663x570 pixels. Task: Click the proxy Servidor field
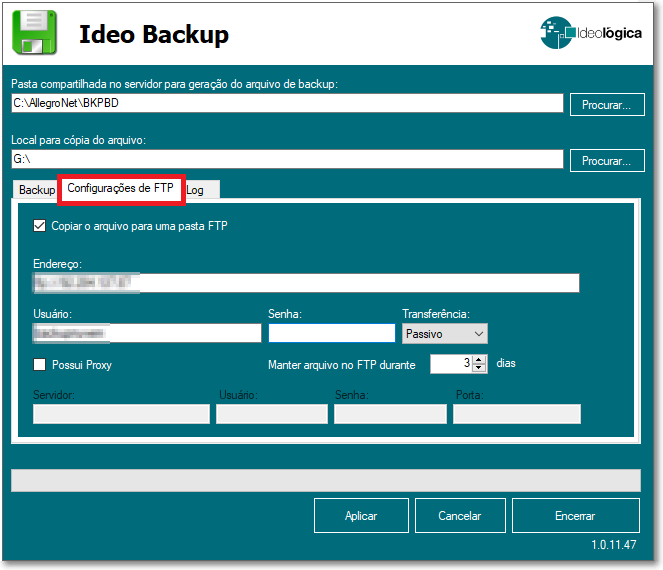tap(121, 414)
